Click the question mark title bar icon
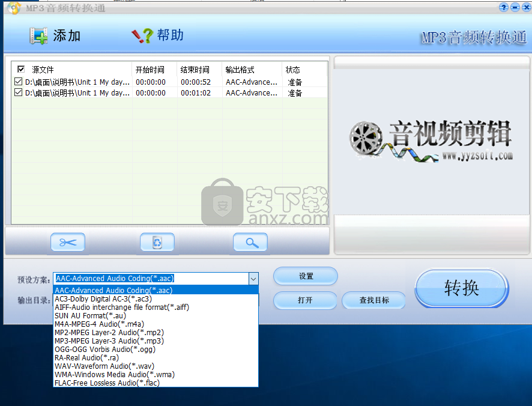 click(504, 7)
